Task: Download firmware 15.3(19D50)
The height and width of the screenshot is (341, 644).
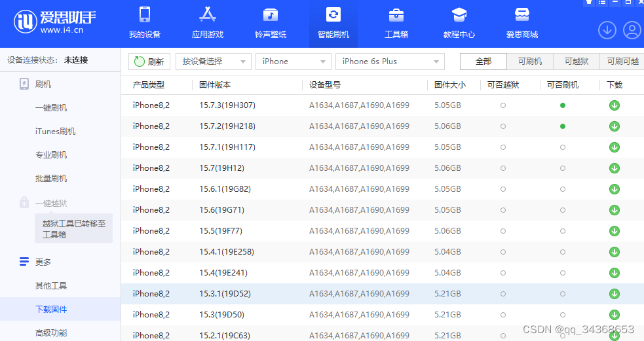Action: (x=615, y=315)
